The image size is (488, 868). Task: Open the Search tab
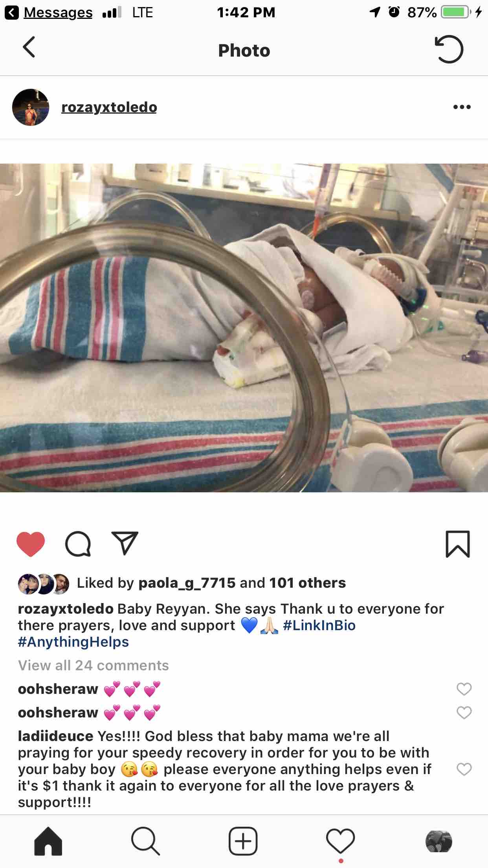(145, 841)
